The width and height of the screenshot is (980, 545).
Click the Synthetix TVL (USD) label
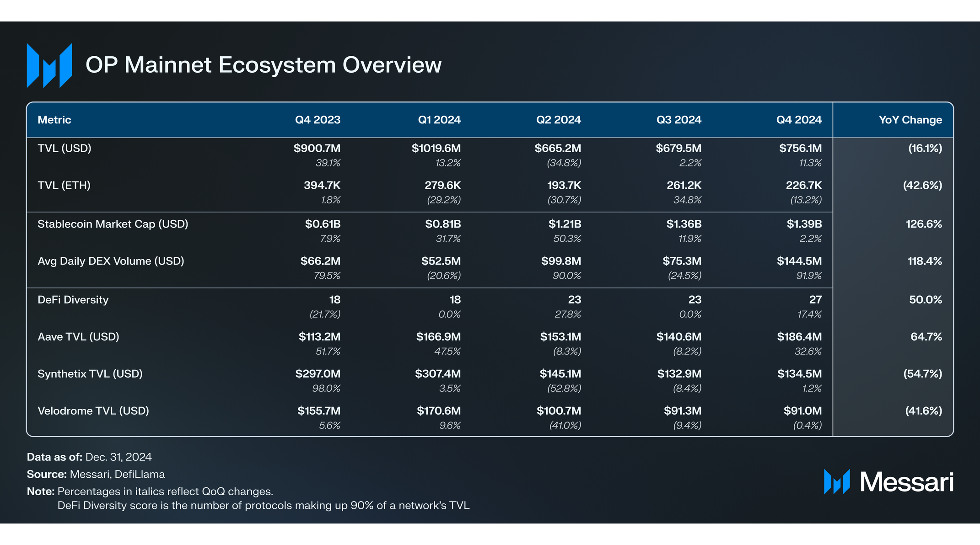pyautogui.click(x=90, y=374)
